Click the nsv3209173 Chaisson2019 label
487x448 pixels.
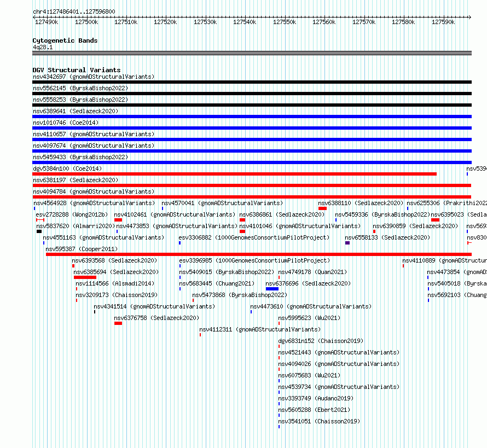coord(117,295)
